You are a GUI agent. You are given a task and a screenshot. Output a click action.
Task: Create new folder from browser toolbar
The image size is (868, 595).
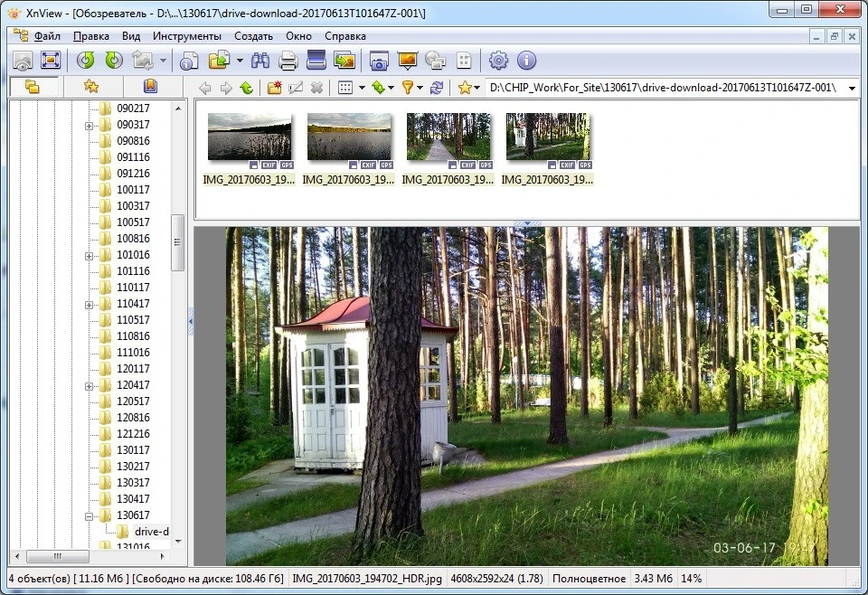pyautogui.click(x=274, y=88)
